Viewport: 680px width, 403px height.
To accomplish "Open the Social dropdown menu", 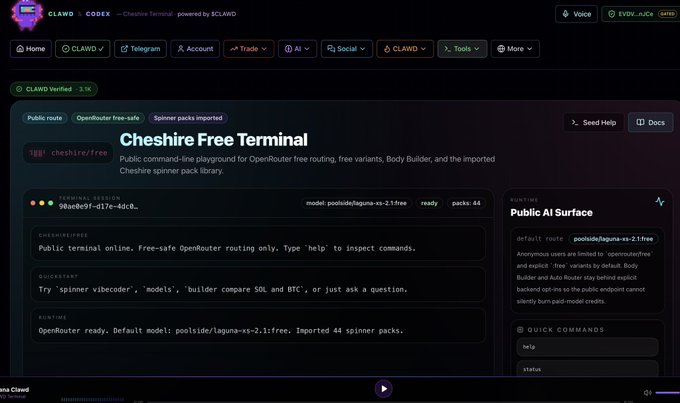I will (x=347, y=49).
